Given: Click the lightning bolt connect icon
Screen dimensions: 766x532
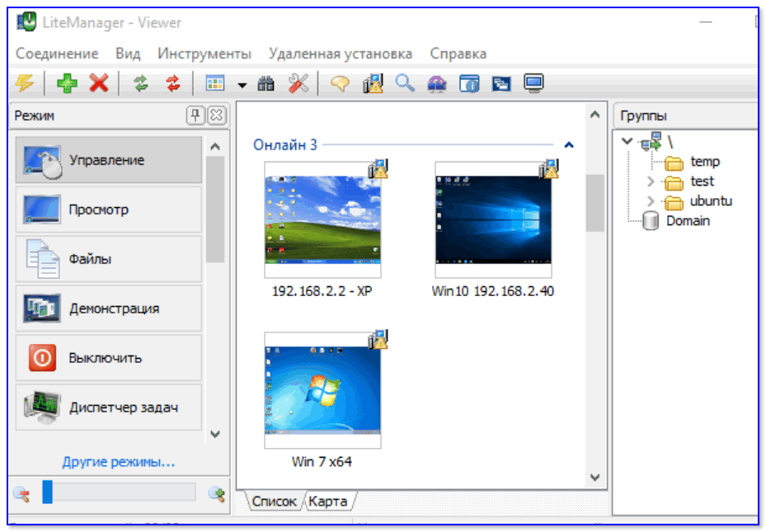Looking at the screenshot, I should pos(25,83).
